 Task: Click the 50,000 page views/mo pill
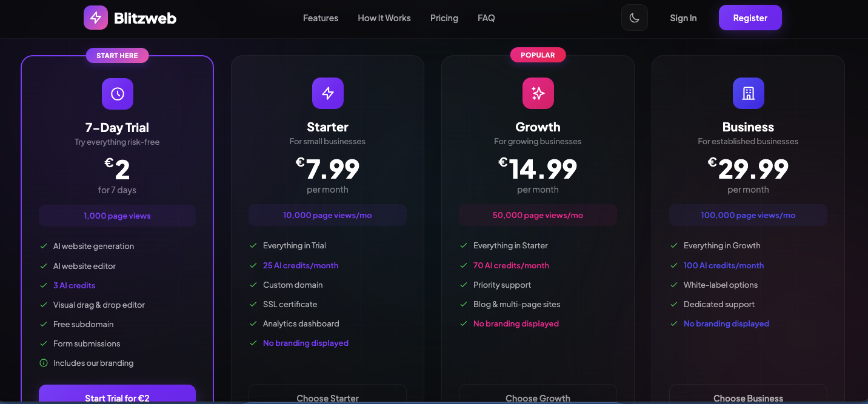coord(538,214)
